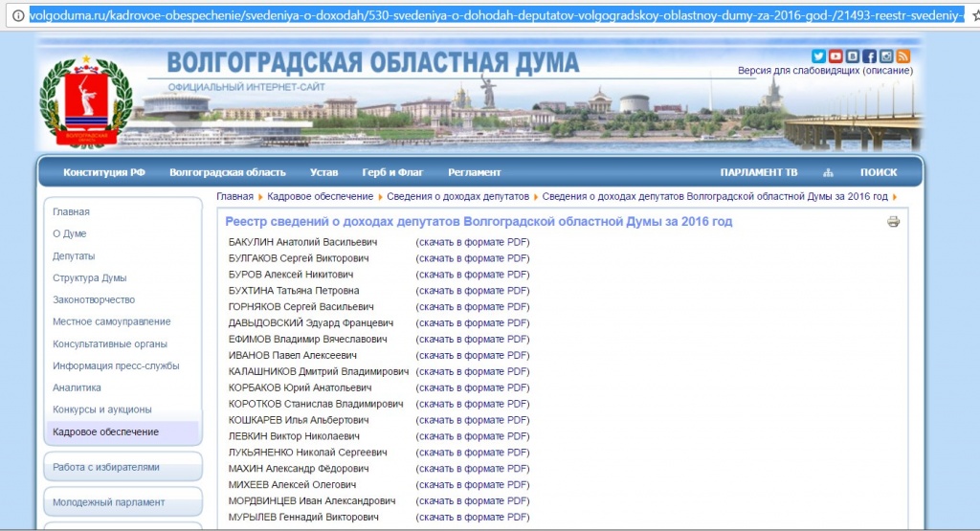Download PDF for ЕФИМОВ Владимир Вячеславович

click(473, 340)
